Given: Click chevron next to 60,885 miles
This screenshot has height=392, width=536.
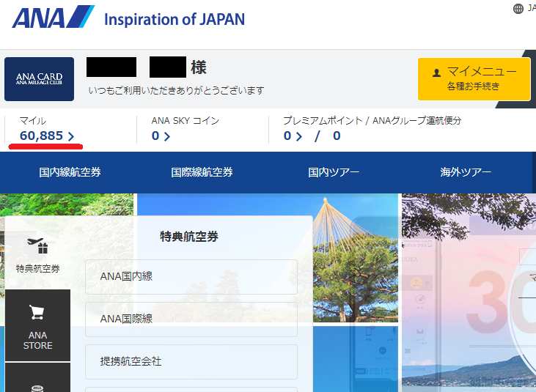Looking at the screenshot, I should pyautogui.click(x=71, y=136).
